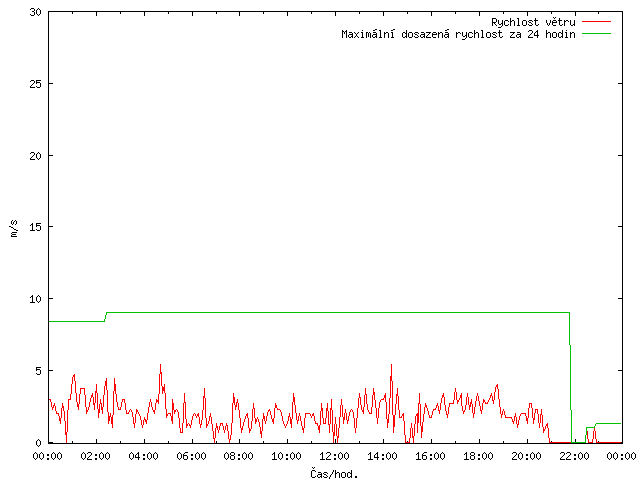Click the x-axis time label 20:00
The width and height of the screenshot is (640, 480).
coord(527,456)
